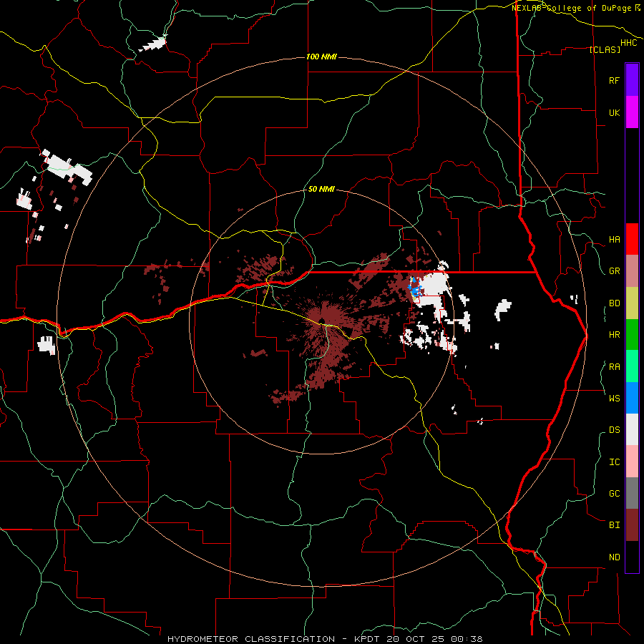The width and height of the screenshot is (644, 644).
Task: Click the NEXLAB-College of DuPage credit text
Action: (576, 8)
